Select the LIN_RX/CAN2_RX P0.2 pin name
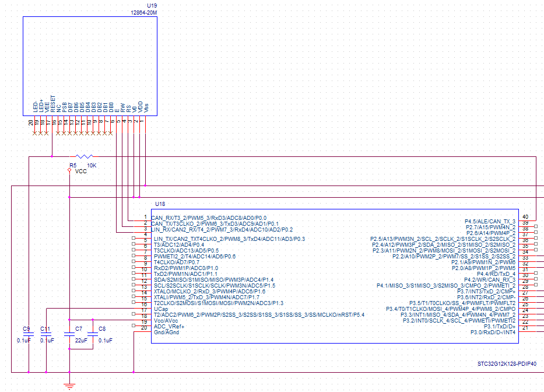This screenshot has width=544, height=392. [222, 229]
